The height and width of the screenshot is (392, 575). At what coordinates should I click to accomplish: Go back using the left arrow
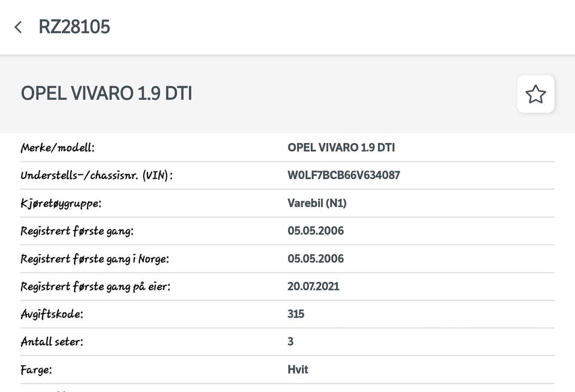tap(18, 27)
